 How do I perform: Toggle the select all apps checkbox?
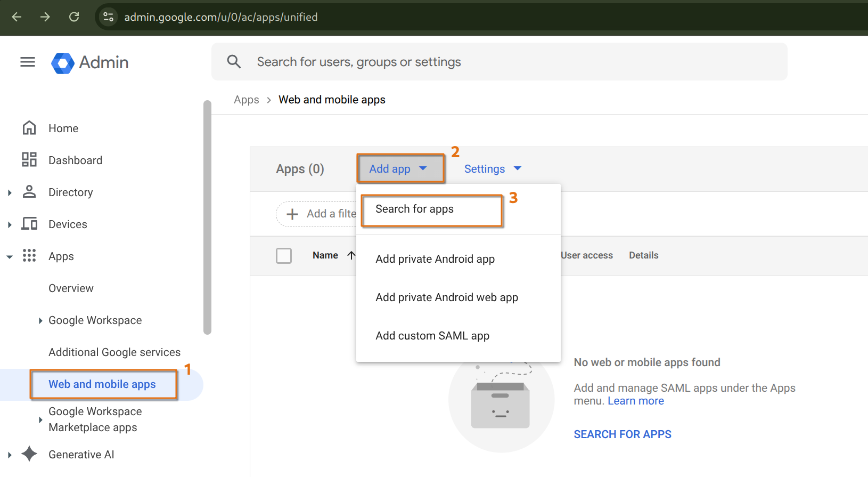coord(284,256)
